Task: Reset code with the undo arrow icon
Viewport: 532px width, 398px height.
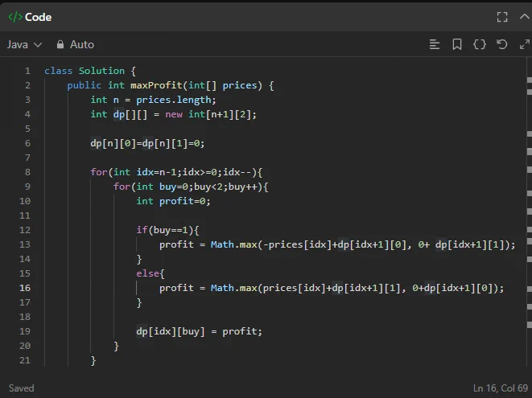Action: 501,44
